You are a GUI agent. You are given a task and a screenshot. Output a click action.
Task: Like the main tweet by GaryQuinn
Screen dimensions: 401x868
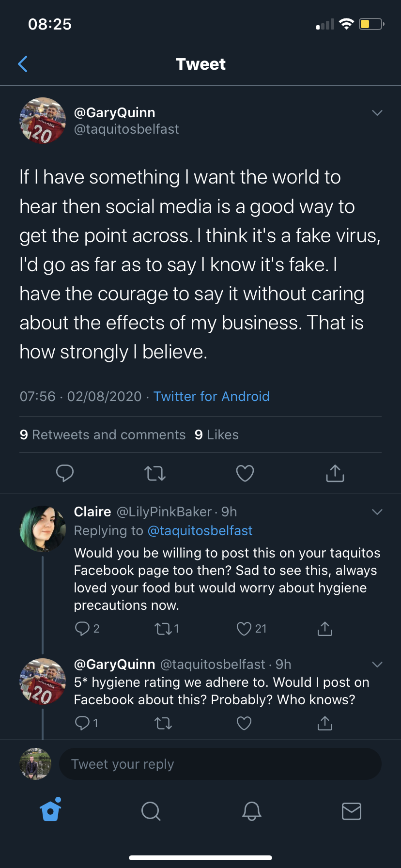(x=245, y=473)
